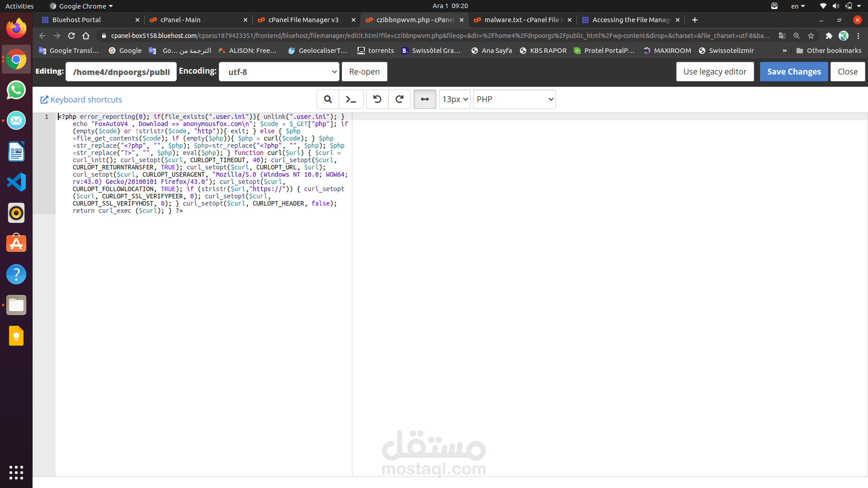Go to browser home page
The height and width of the screenshot is (488, 868).
pyautogui.click(x=86, y=36)
